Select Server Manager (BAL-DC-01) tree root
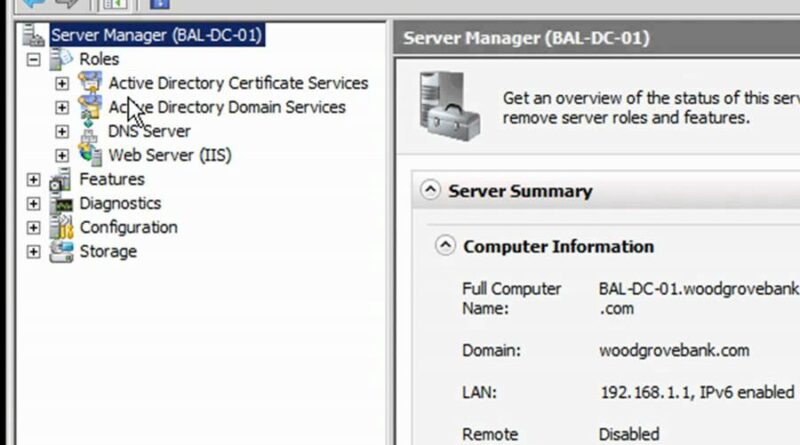800x445 pixels. coord(157,35)
